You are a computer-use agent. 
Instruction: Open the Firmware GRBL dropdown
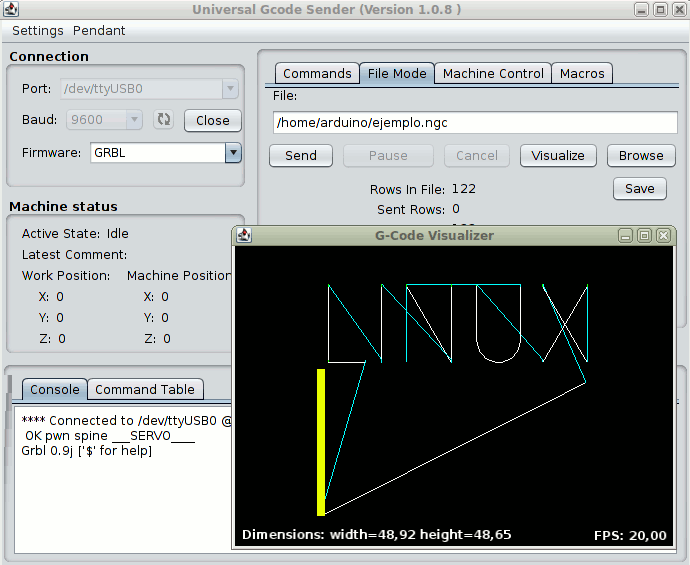coord(233,153)
